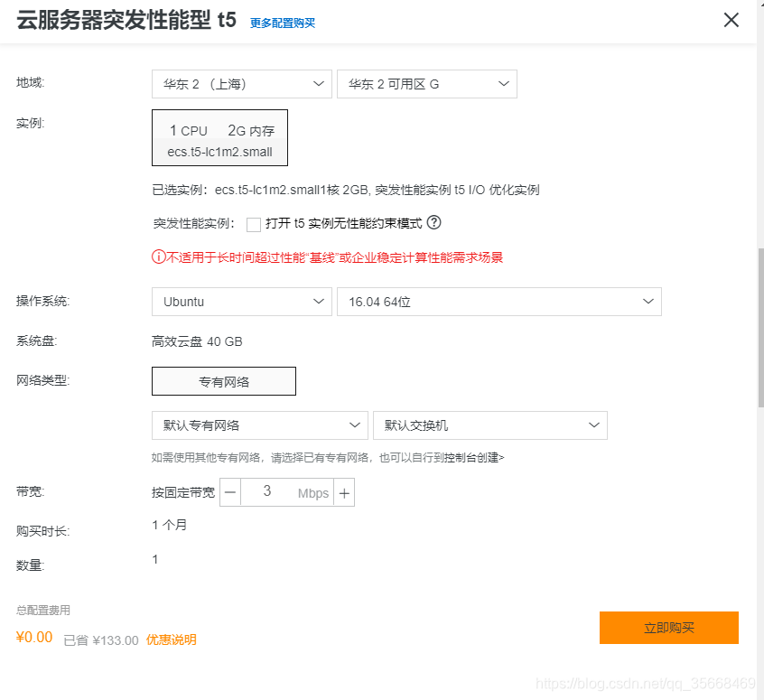Click the red warning icon in the notice
764x700 pixels.
(x=159, y=257)
